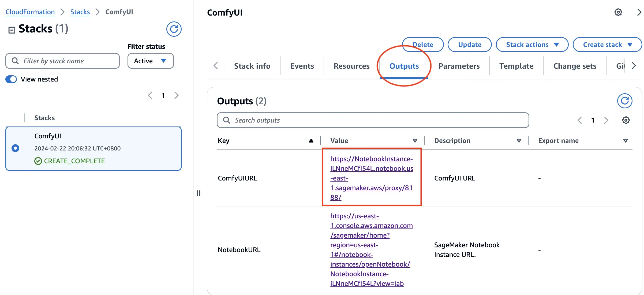Select the ComfyUI stack radio button
Viewport: 644px width, 295px height.
[16, 148]
